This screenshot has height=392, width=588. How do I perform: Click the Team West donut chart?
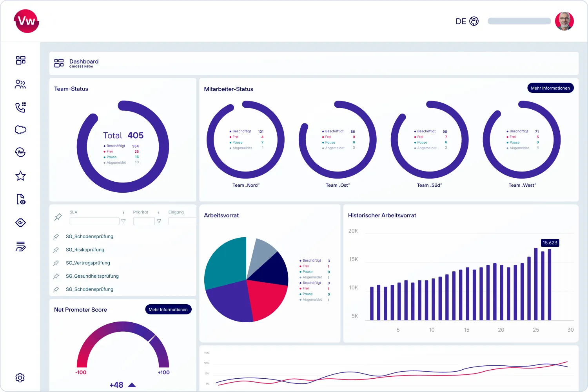(522, 140)
